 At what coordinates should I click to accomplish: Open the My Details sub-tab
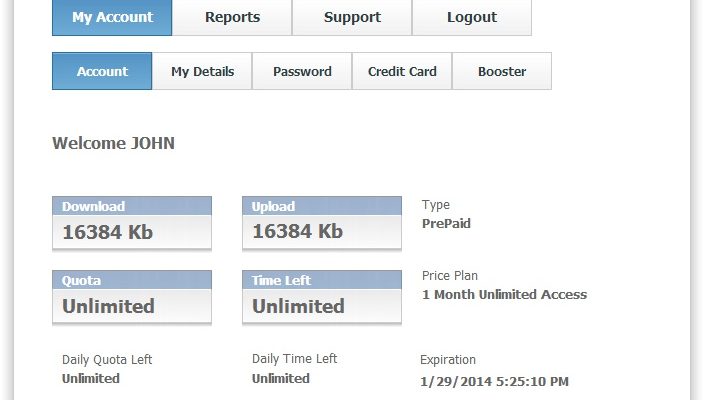pyautogui.click(x=202, y=71)
